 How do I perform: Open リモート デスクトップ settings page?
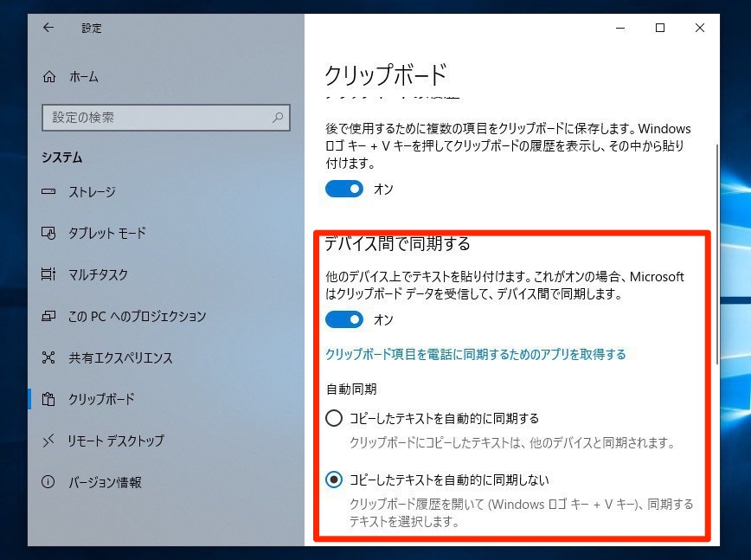click(x=116, y=441)
